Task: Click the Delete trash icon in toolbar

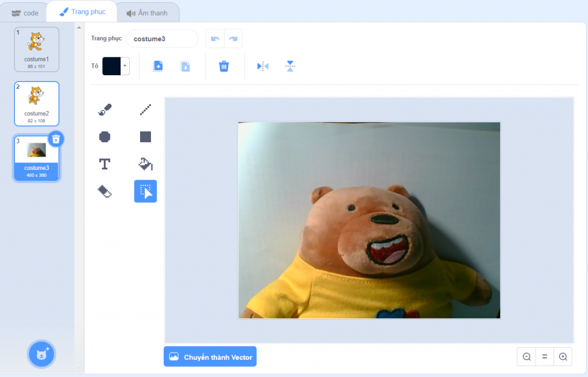Action: tap(224, 67)
